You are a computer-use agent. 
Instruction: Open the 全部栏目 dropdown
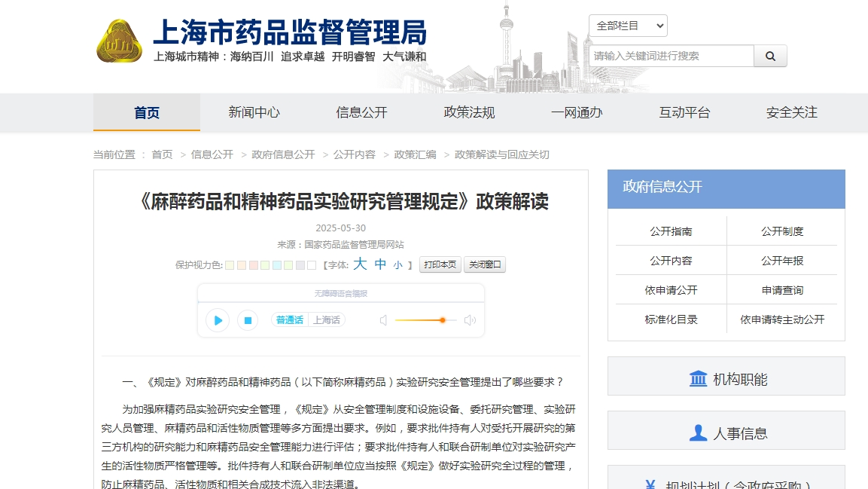[x=628, y=26]
